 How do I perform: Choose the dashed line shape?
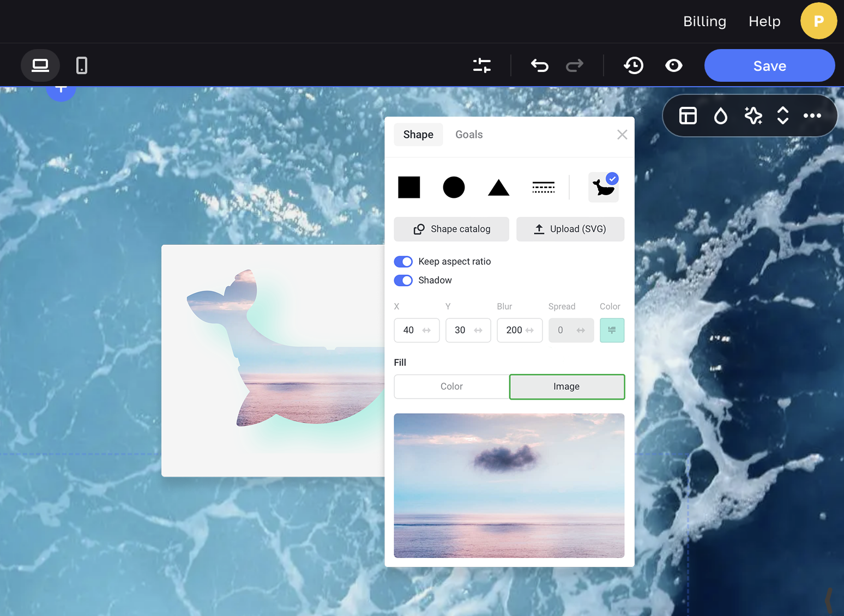543,188
